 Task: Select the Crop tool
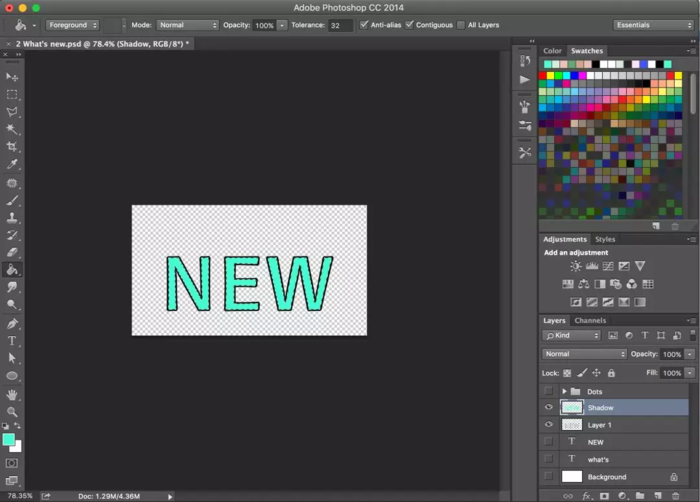(x=12, y=146)
